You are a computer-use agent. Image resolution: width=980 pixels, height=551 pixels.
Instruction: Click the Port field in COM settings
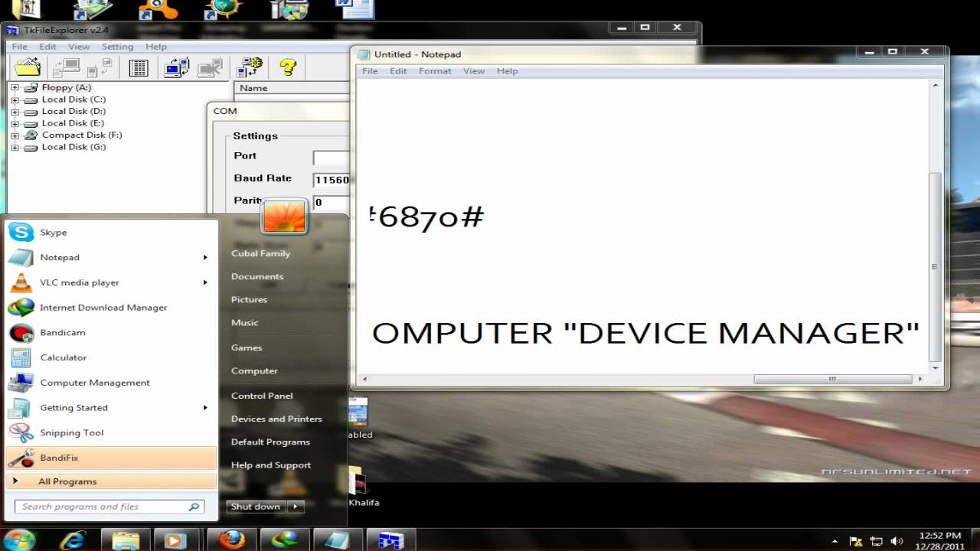point(331,158)
